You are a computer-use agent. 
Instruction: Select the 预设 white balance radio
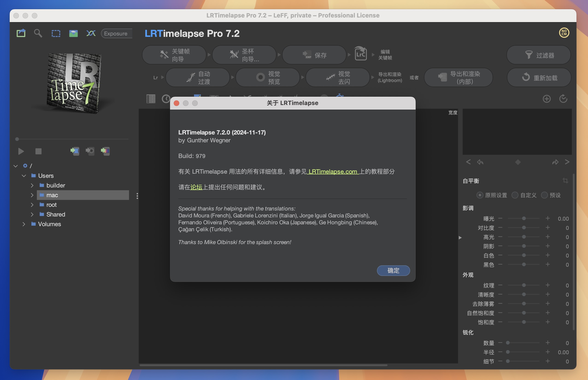(544, 195)
